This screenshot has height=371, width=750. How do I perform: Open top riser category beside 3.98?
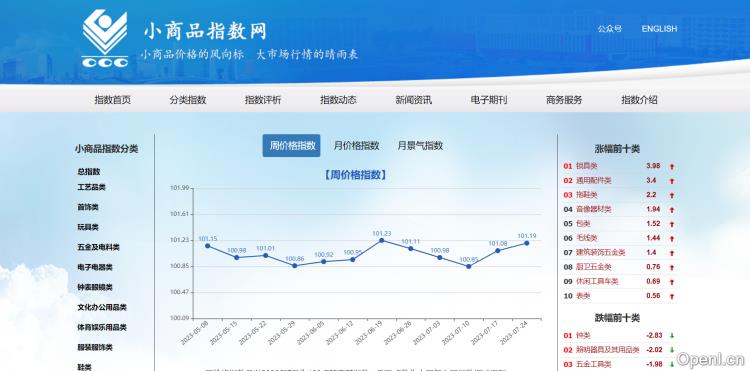(587, 166)
